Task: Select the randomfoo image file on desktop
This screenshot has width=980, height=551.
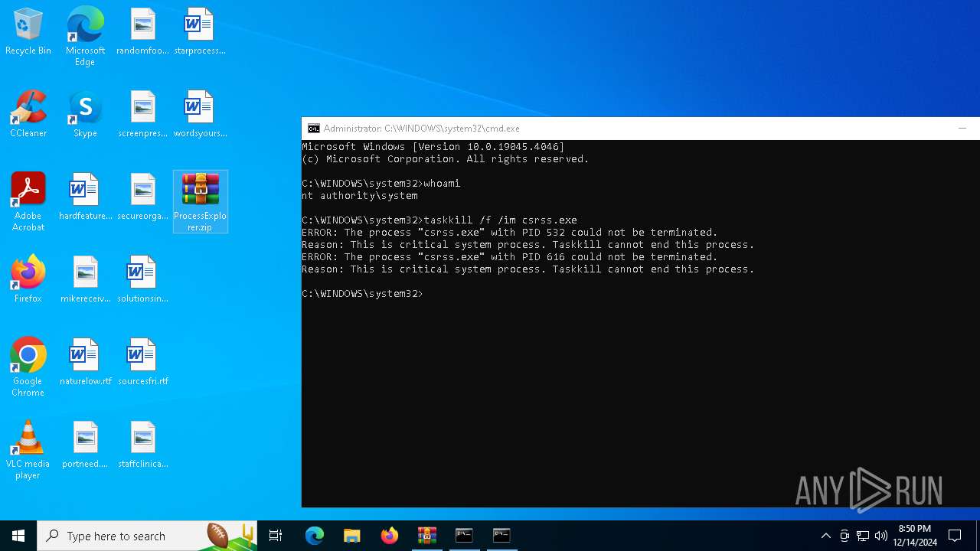Action: pyautogui.click(x=142, y=32)
